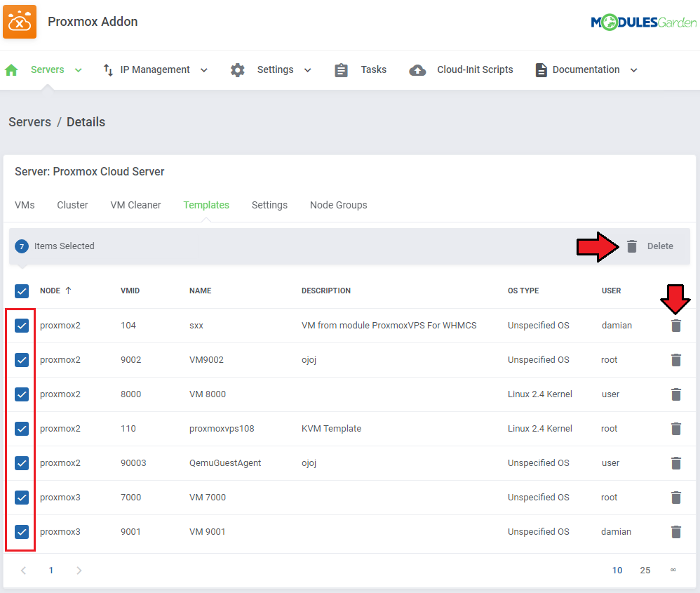Show 25 entries per page
This screenshot has height=593, width=700.
point(645,571)
